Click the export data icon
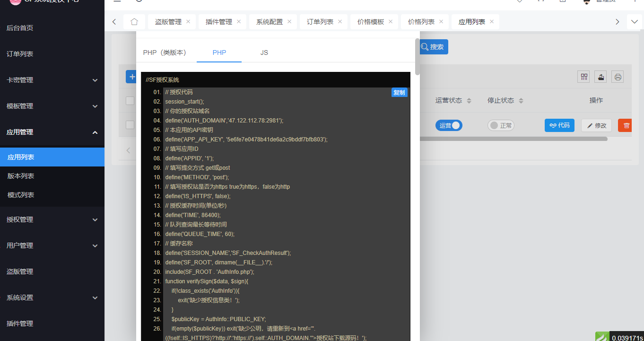The height and width of the screenshot is (341, 644). coord(600,76)
